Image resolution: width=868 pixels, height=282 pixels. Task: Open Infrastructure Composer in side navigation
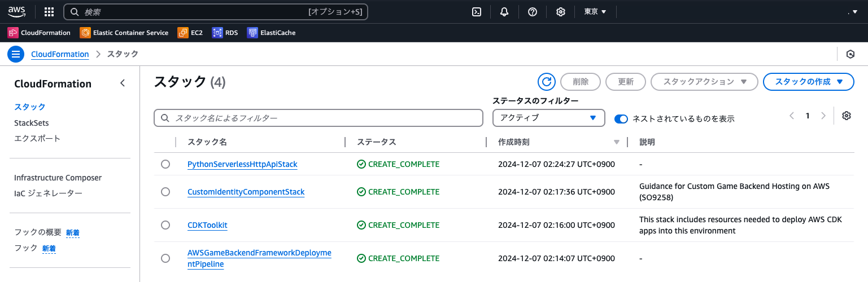pyautogui.click(x=58, y=178)
